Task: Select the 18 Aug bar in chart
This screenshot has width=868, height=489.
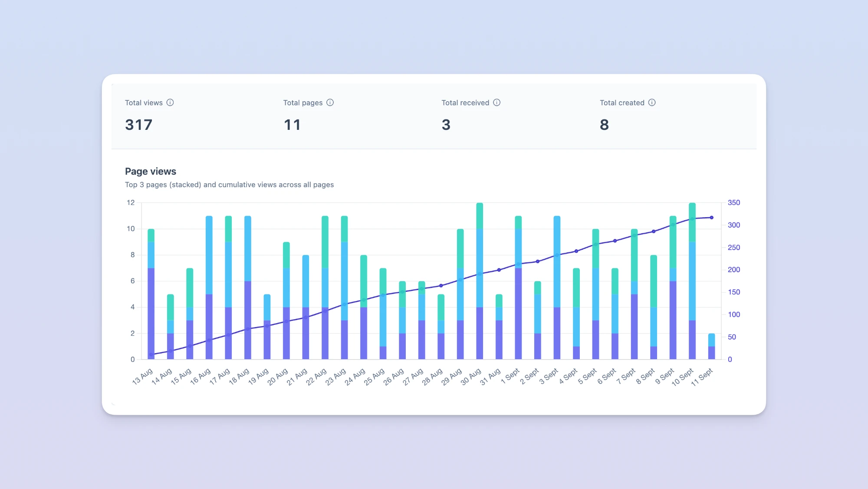Action: coord(248,287)
